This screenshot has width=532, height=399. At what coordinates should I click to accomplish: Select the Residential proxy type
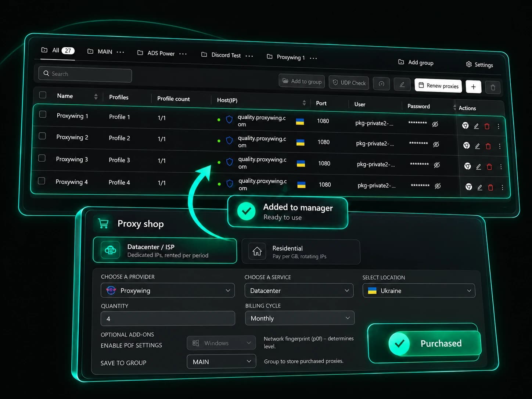click(301, 252)
